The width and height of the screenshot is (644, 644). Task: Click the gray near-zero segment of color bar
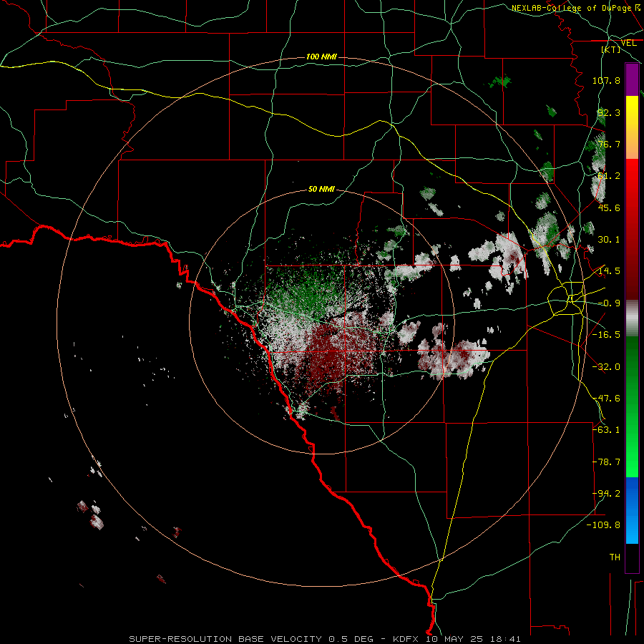click(x=632, y=318)
